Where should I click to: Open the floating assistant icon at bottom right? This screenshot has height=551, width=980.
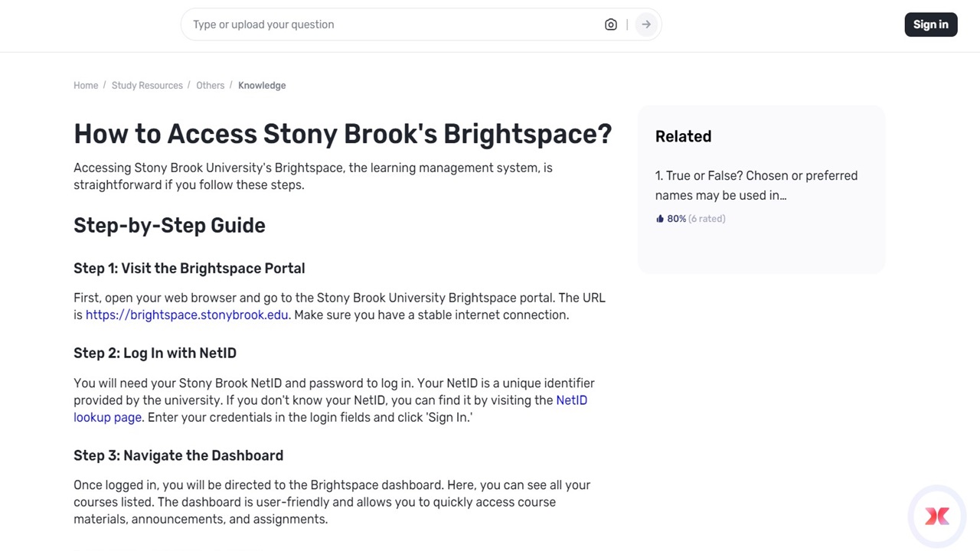[936, 517]
